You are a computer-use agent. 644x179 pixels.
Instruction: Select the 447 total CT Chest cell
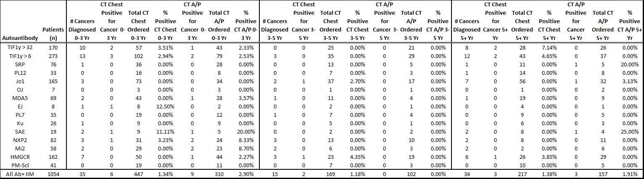[x=138, y=174]
